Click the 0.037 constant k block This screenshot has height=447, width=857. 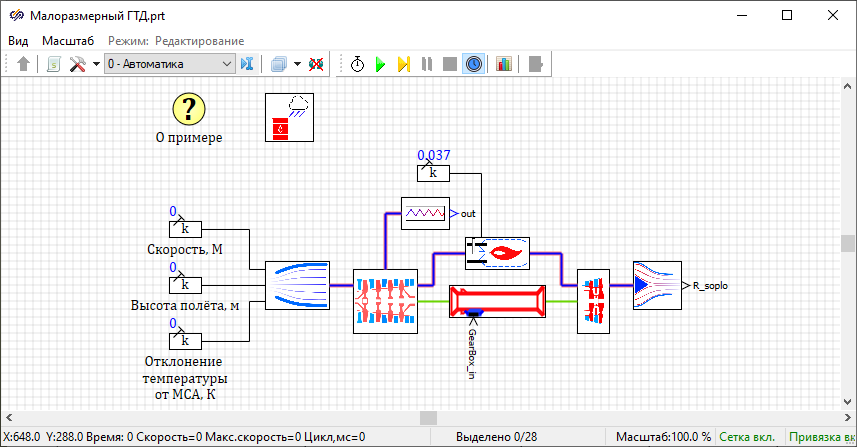click(x=433, y=173)
